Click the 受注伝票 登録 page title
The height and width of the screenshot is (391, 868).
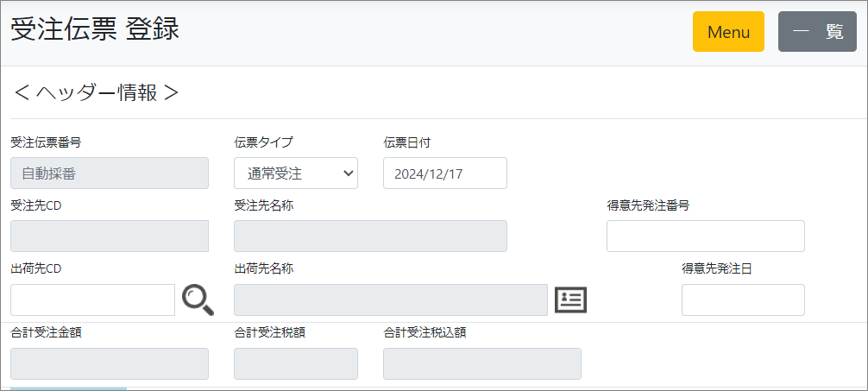pos(95,29)
